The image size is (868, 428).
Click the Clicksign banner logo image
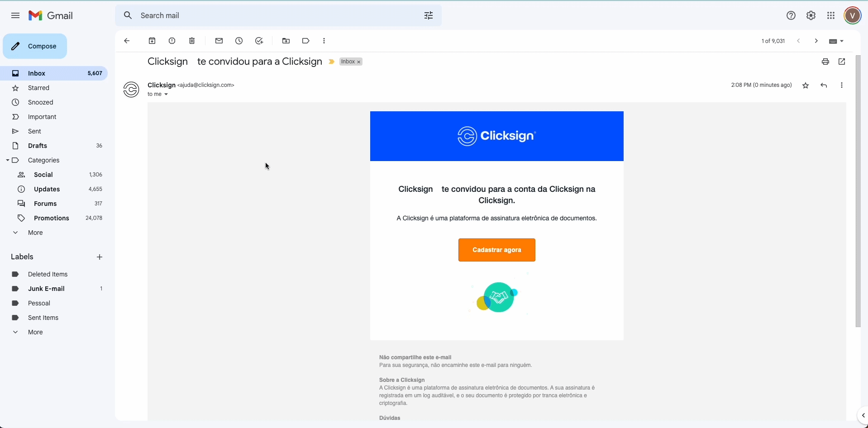tap(496, 136)
